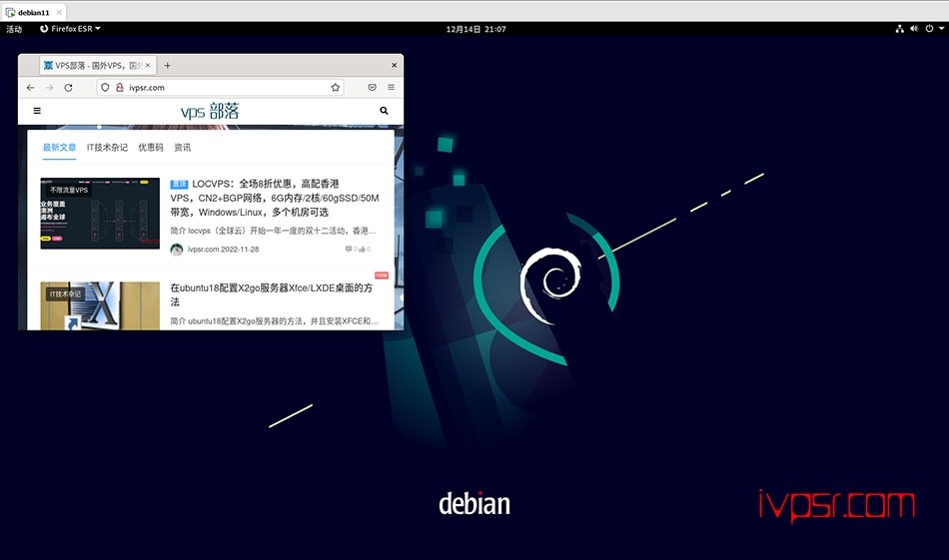Open the Pocket save icon
This screenshot has height=560, width=949.
click(x=373, y=88)
